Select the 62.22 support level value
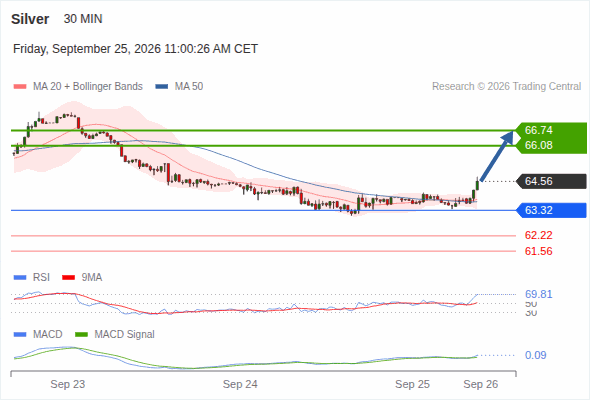This screenshot has width=590, height=400. click(x=538, y=236)
